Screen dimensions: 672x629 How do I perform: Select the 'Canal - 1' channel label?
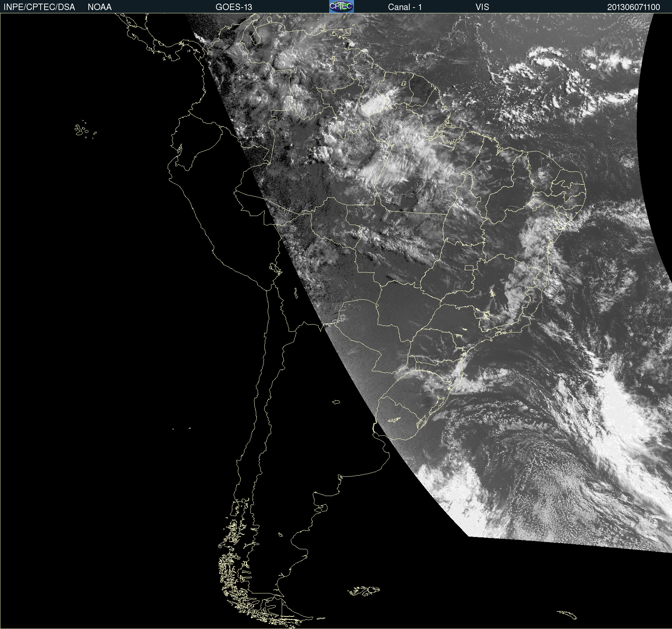tap(405, 7)
